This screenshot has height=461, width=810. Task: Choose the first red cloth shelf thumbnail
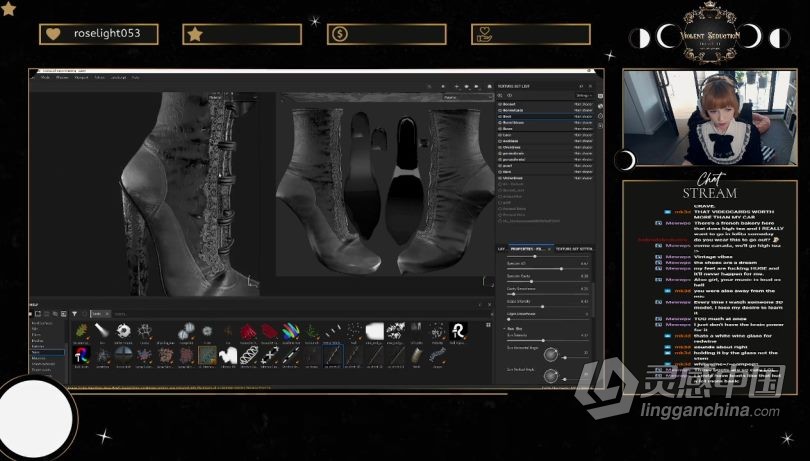(248, 330)
